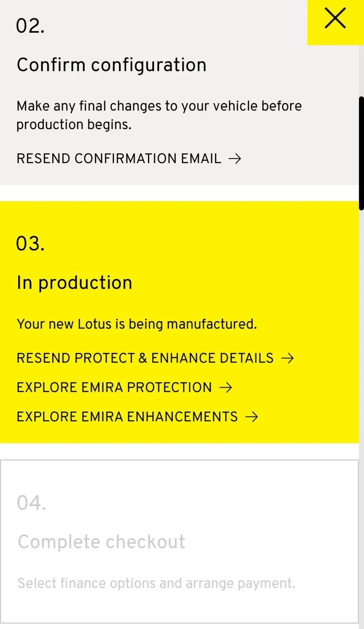Tap the "Select finance options" description text
This screenshot has width=364, height=629.
coord(156,583)
